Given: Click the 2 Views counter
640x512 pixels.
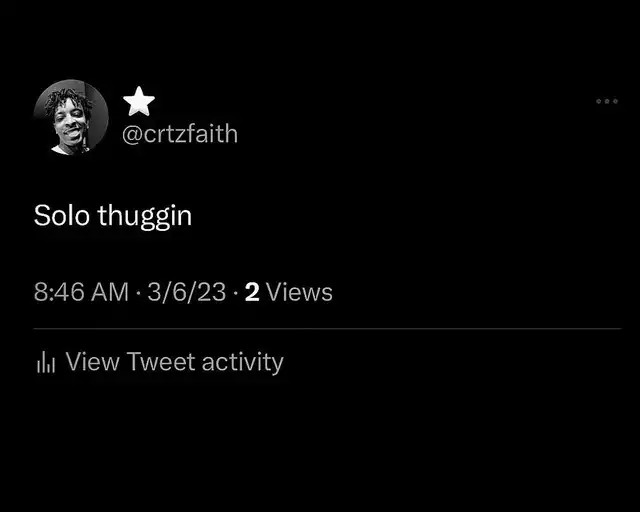Looking at the screenshot, I should [289, 292].
